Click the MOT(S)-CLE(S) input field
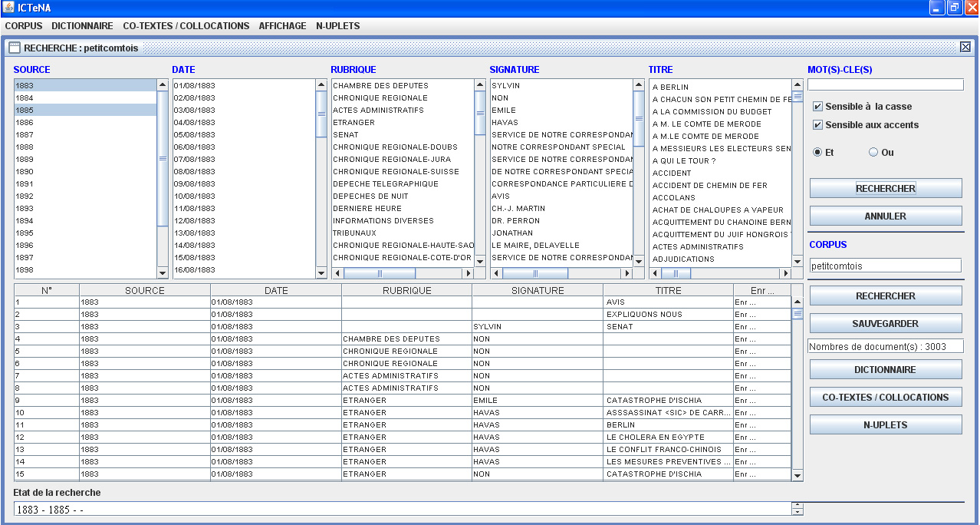 885,85
